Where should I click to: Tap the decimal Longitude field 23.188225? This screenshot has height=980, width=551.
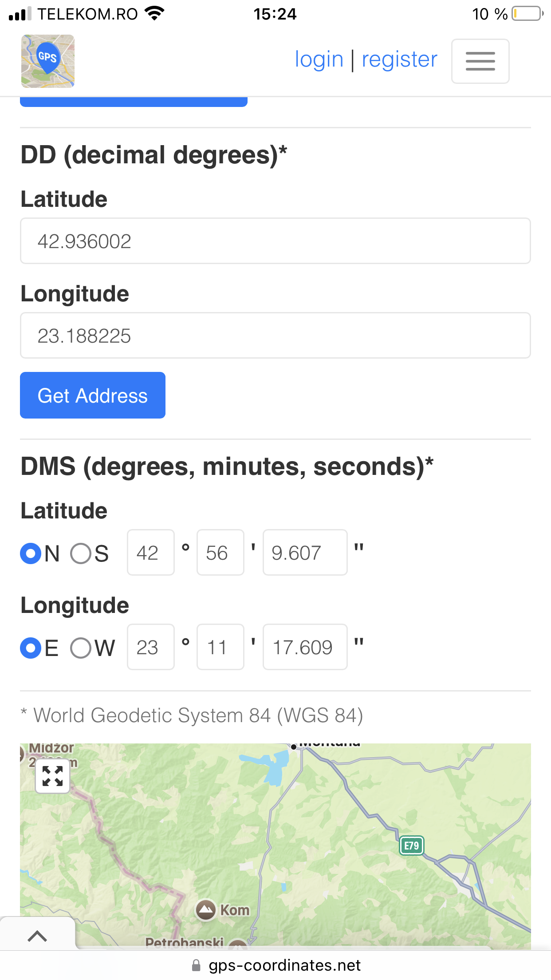click(275, 336)
